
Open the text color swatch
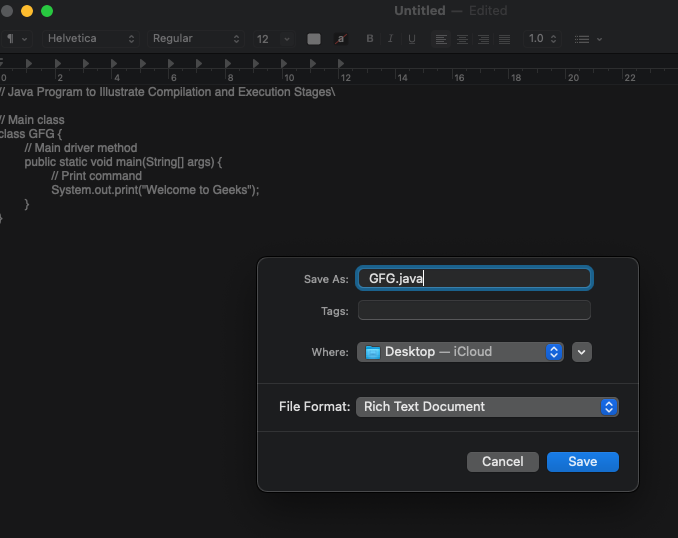(x=314, y=39)
